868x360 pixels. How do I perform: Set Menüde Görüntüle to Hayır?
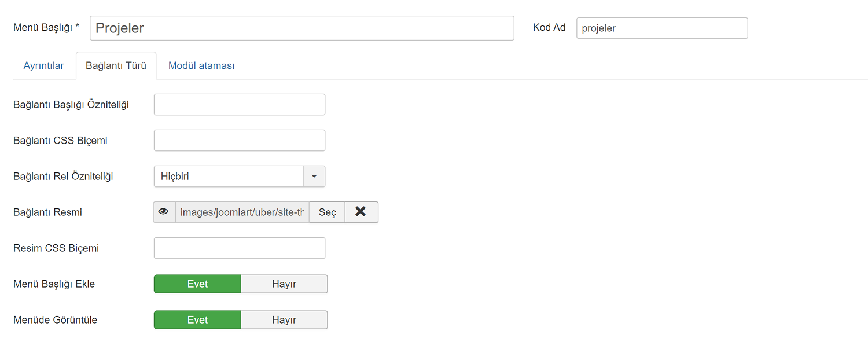284,320
